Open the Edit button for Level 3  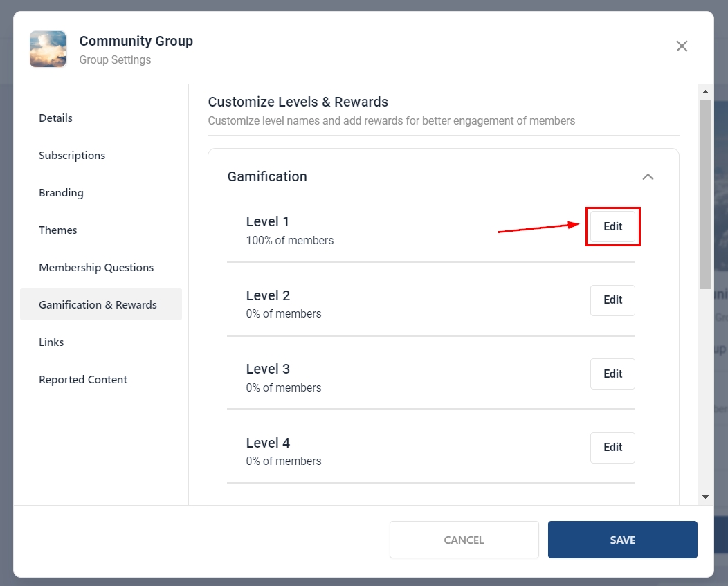612,374
